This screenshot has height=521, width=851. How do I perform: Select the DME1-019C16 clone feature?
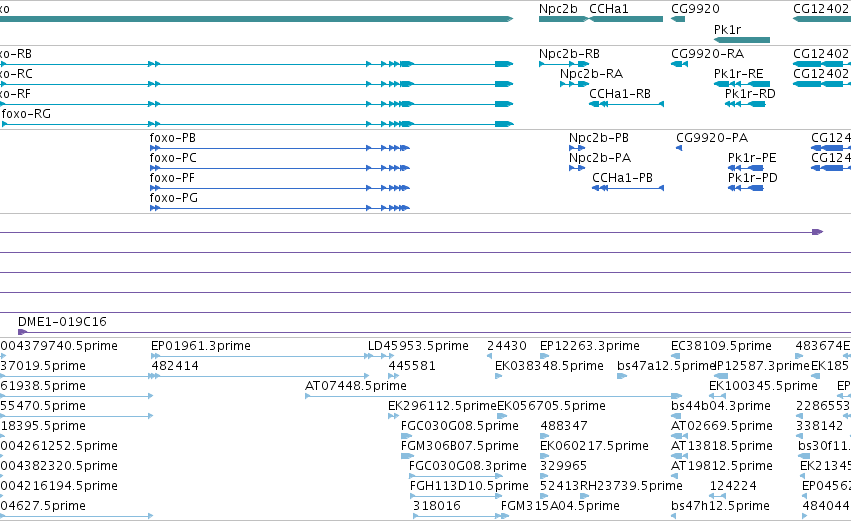tap(434, 332)
